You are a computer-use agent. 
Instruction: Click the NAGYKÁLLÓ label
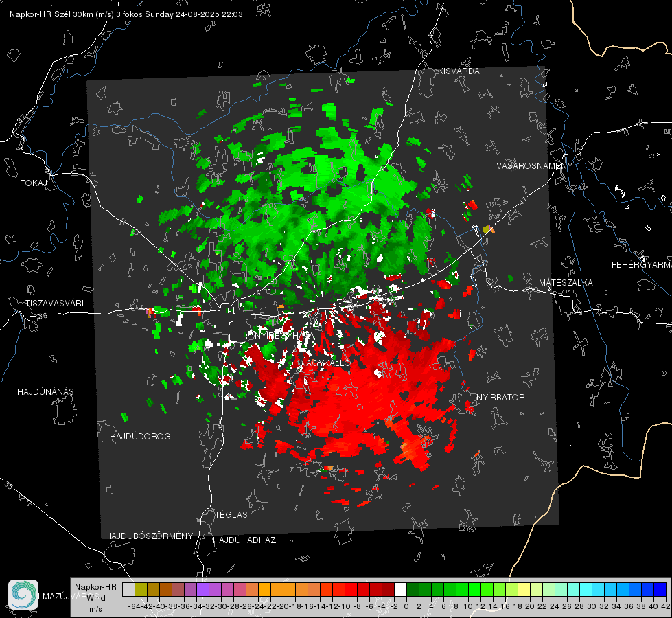coord(325,363)
